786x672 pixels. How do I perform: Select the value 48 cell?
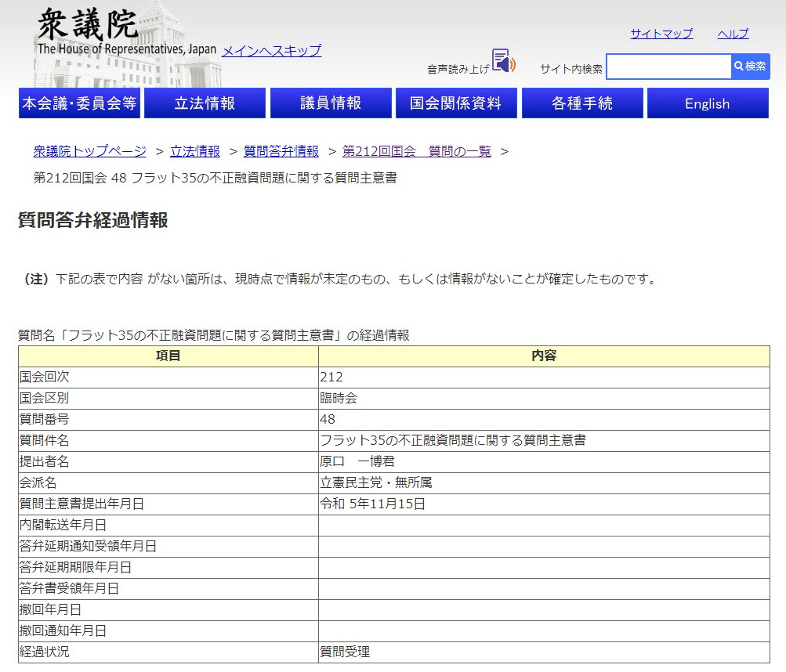pos(544,420)
